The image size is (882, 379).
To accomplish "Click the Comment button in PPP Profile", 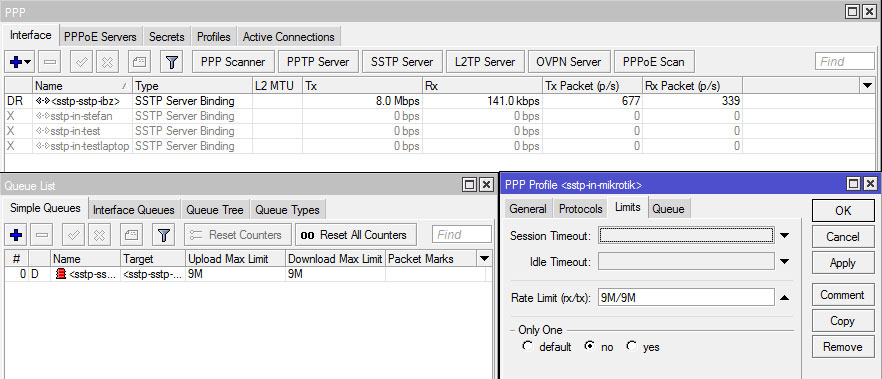I will click(x=843, y=295).
